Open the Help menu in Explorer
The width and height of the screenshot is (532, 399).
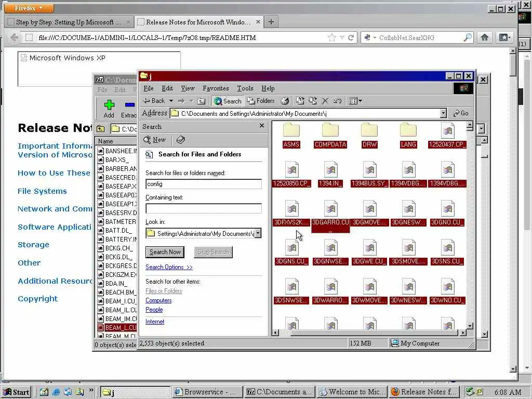click(268, 88)
